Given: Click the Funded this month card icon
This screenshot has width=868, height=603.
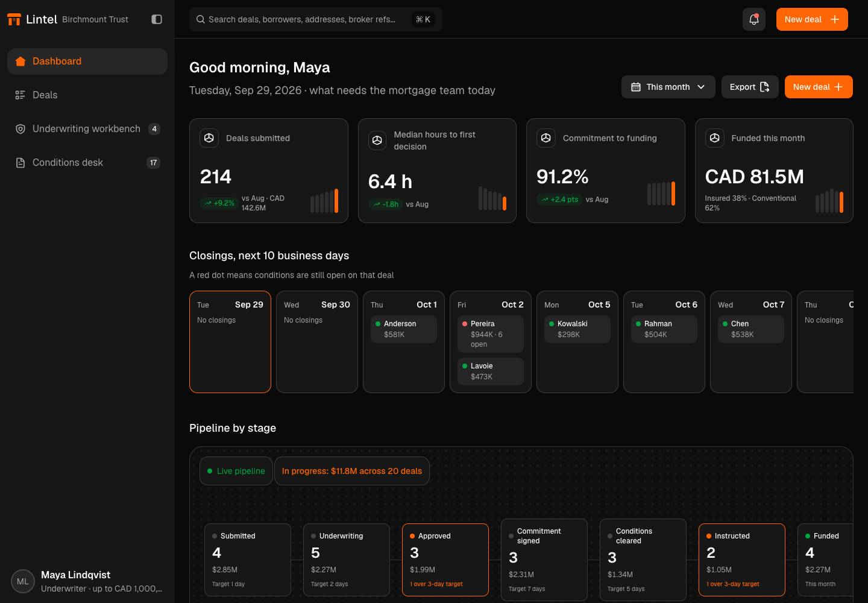Looking at the screenshot, I should pos(715,138).
